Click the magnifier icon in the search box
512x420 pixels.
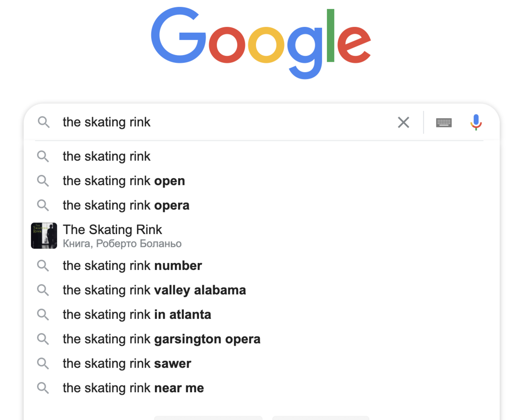coord(43,123)
